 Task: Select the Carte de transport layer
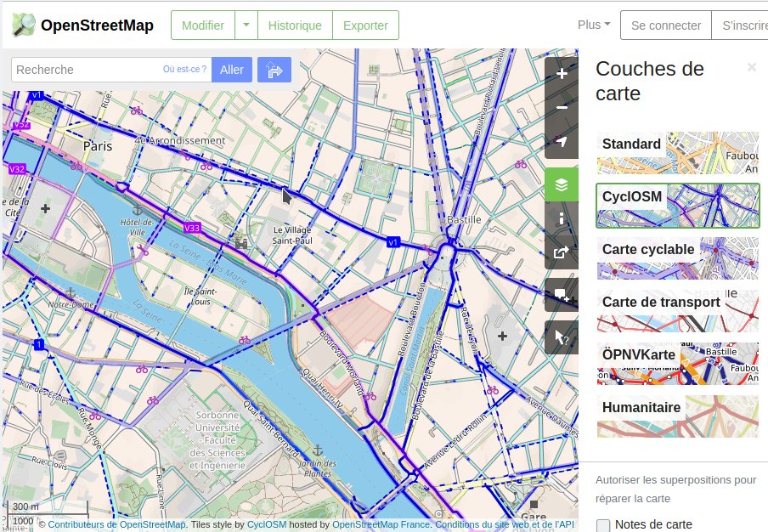678,311
